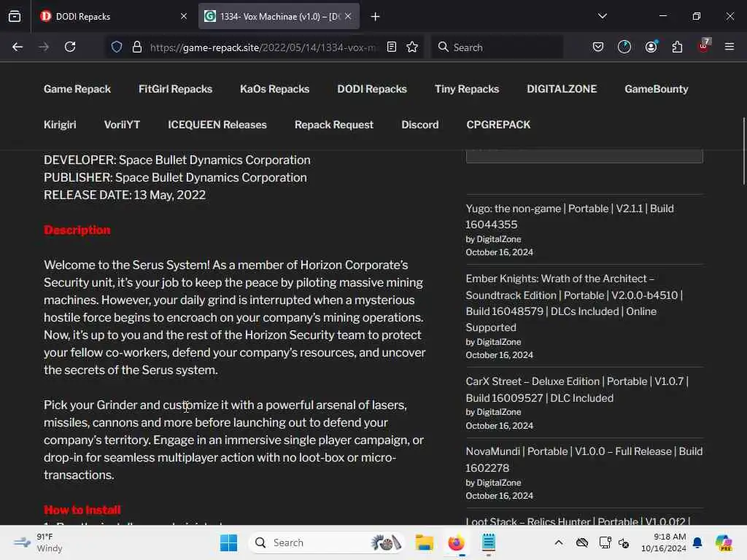Click the forward navigation arrow
This screenshot has height=560, width=747.
coord(44,47)
